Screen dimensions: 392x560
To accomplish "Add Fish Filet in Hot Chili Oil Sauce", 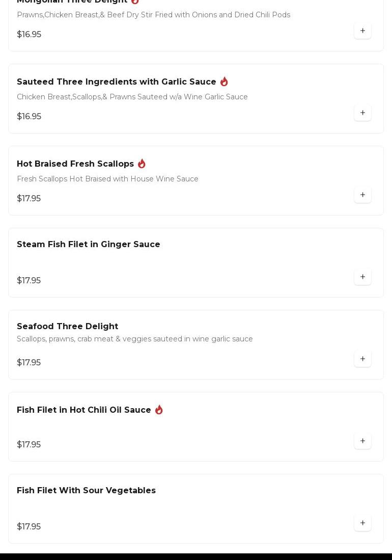I will pyautogui.click(x=362, y=441).
